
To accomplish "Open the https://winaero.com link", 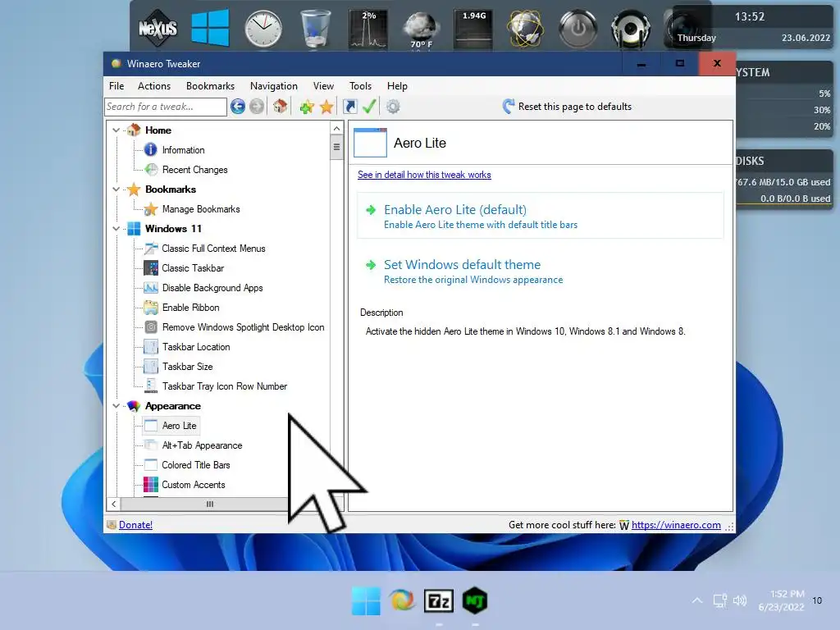I will click(x=676, y=525).
